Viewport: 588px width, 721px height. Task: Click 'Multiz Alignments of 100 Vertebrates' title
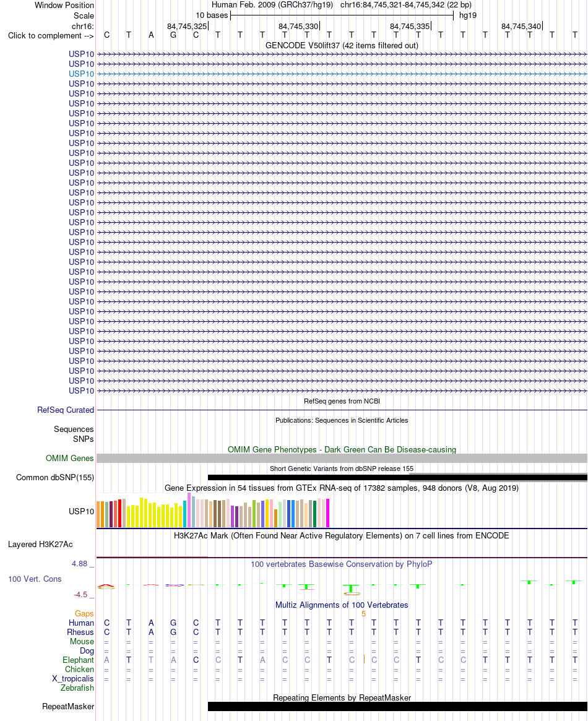coord(342,605)
